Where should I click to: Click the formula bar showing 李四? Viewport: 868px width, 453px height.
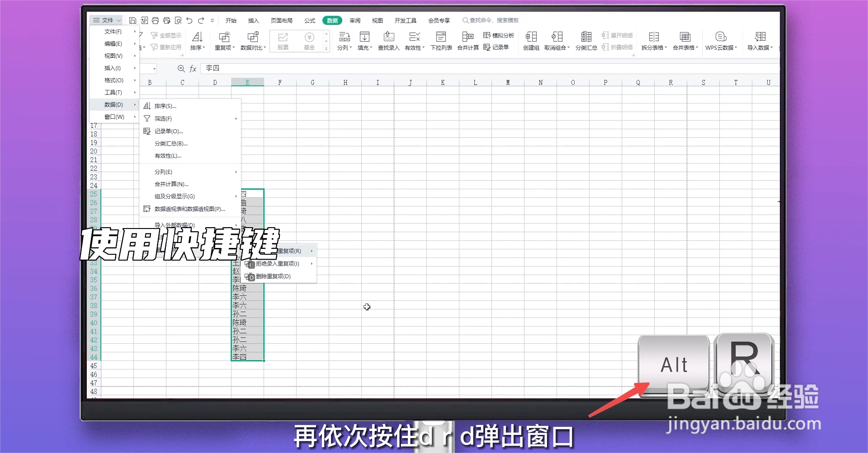click(x=490, y=68)
